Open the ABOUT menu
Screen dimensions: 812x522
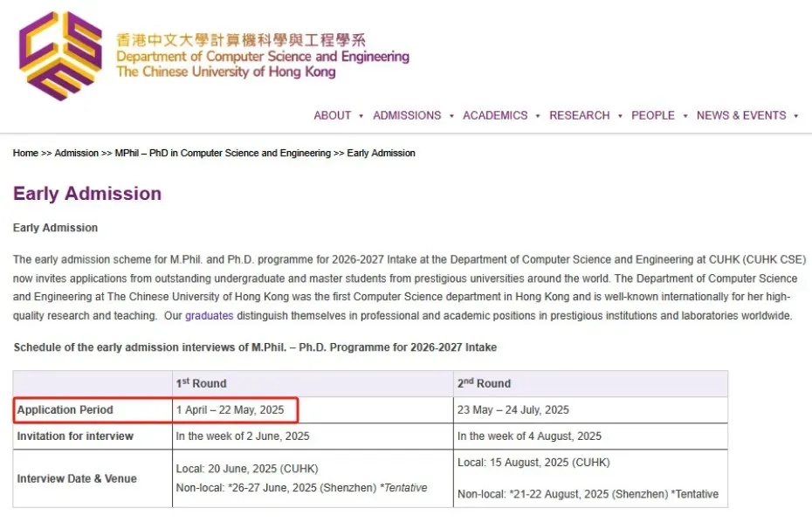tap(332, 115)
